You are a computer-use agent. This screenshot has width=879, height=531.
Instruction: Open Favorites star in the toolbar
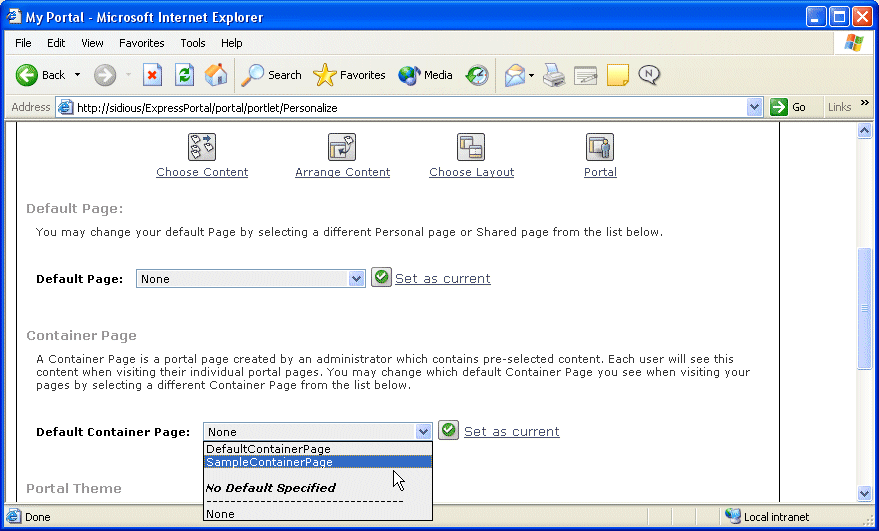pyautogui.click(x=349, y=75)
